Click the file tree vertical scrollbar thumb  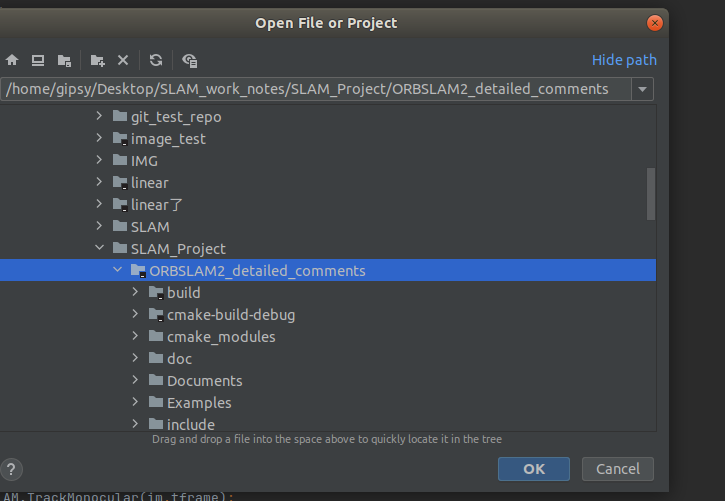click(x=651, y=194)
